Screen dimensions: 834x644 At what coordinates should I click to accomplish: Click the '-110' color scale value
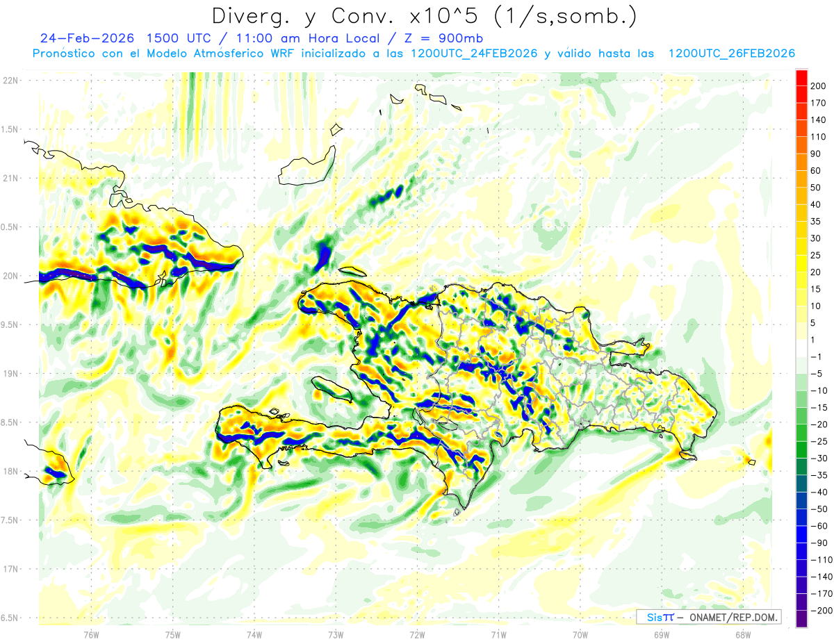pyautogui.click(x=821, y=559)
